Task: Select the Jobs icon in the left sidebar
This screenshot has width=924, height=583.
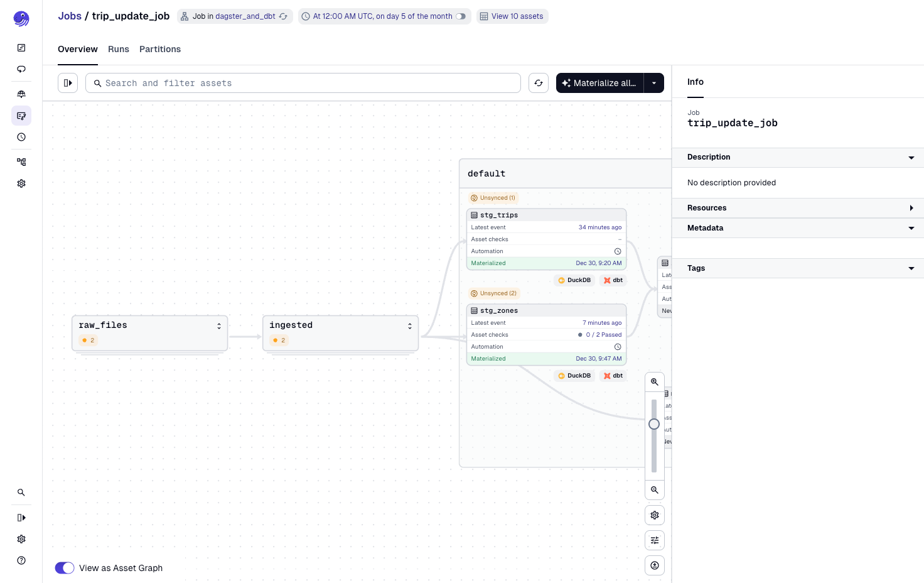Action: pos(21,116)
